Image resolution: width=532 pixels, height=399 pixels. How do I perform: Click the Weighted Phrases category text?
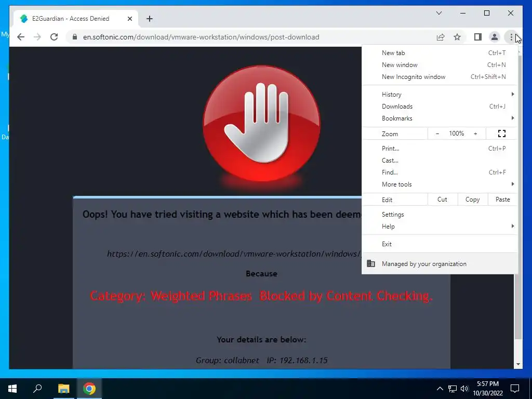261,296
